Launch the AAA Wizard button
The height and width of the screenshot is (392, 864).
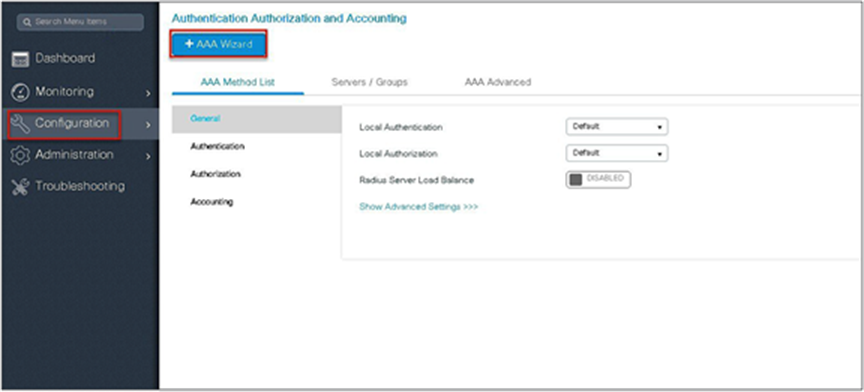click(219, 44)
